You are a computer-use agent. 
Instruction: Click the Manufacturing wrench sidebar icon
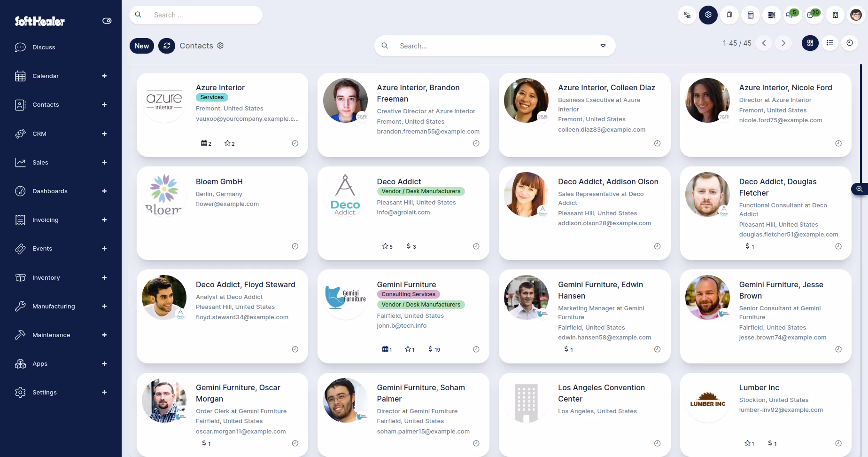point(20,306)
